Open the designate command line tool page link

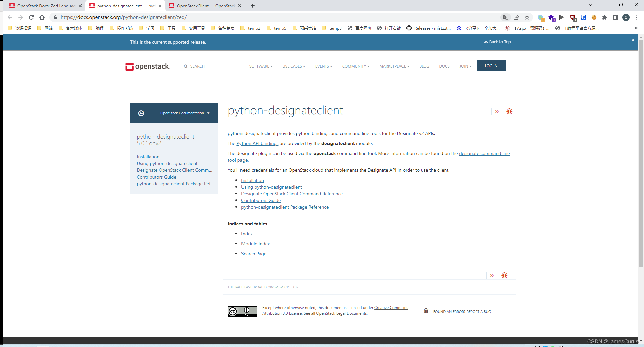pos(484,154)
